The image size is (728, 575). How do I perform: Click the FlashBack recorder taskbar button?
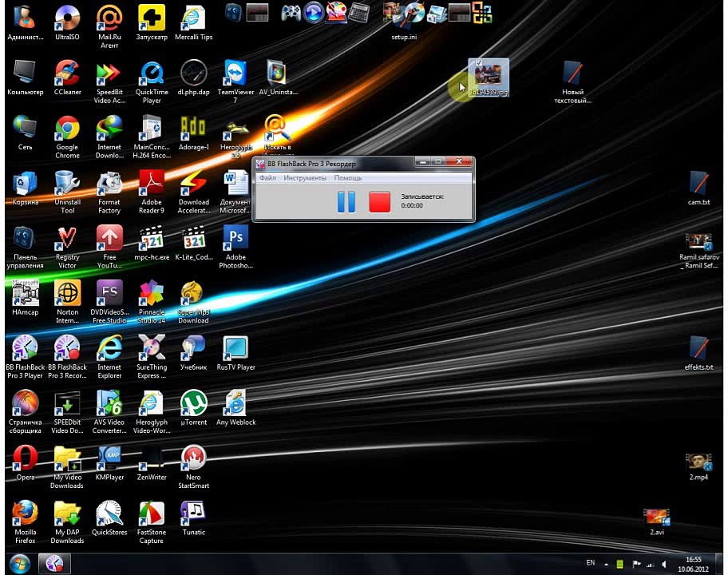[54, 564]
